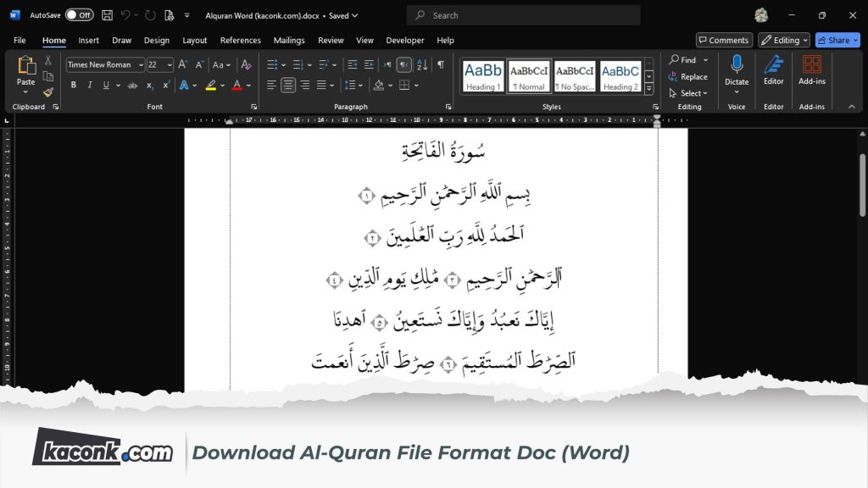Open the Line and Paragraph Spacing dropdown
This screenshot has width=868, height=488.
353,86
